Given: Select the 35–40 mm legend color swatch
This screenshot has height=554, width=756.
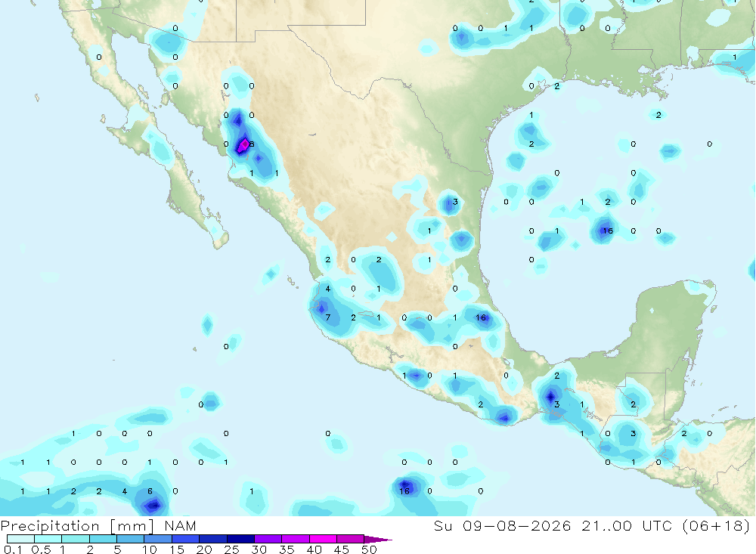Looking at the screenshot, I should point(295,539).
